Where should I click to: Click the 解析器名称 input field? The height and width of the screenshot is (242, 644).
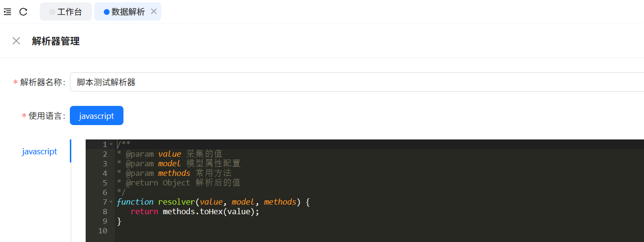354,82
